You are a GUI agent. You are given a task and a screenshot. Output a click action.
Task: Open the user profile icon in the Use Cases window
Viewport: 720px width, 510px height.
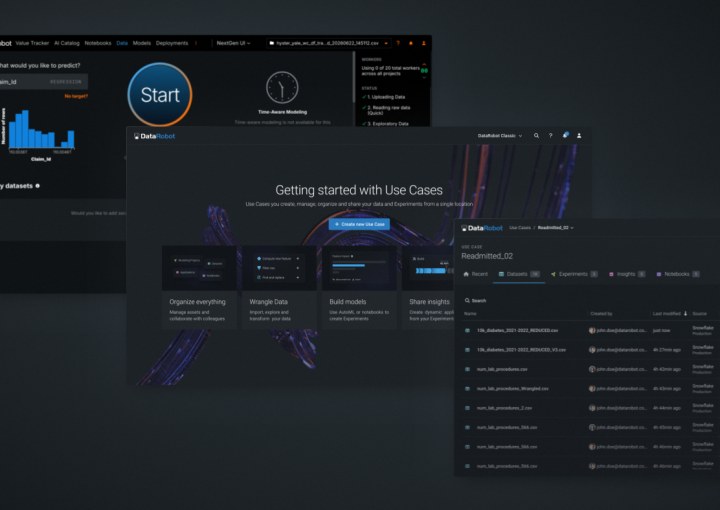tap(579, 136)
